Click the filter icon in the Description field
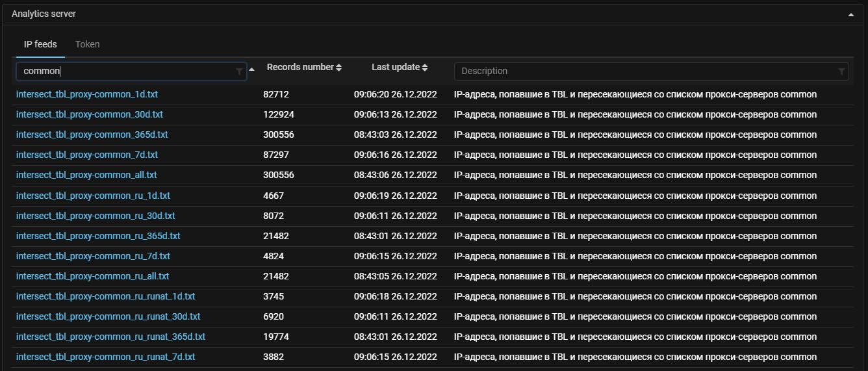The height and width of the screenshot is (371, 868). tap(841, 71)
